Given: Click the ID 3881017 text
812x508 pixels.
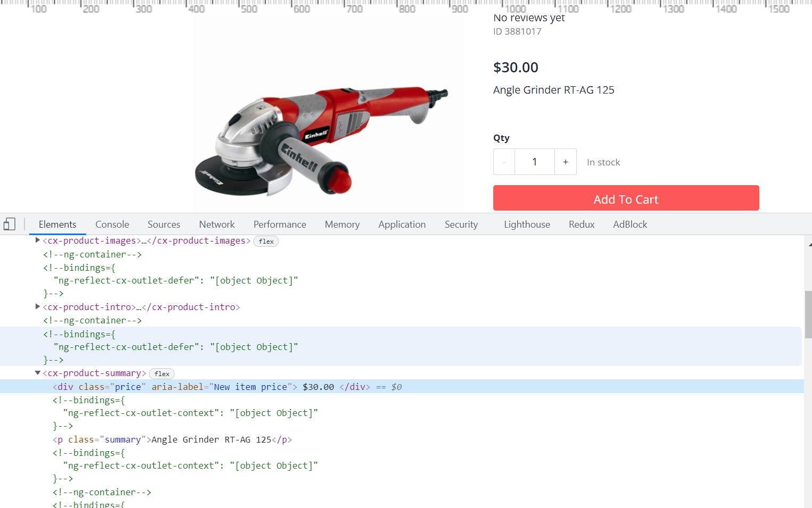Looking at the screenshot, I should click(517, 31).
